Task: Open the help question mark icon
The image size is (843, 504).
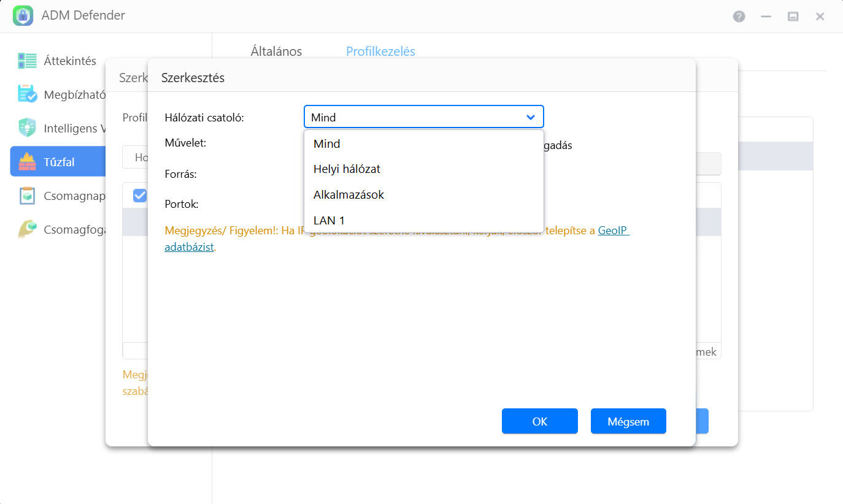Action: pos(739,17)
